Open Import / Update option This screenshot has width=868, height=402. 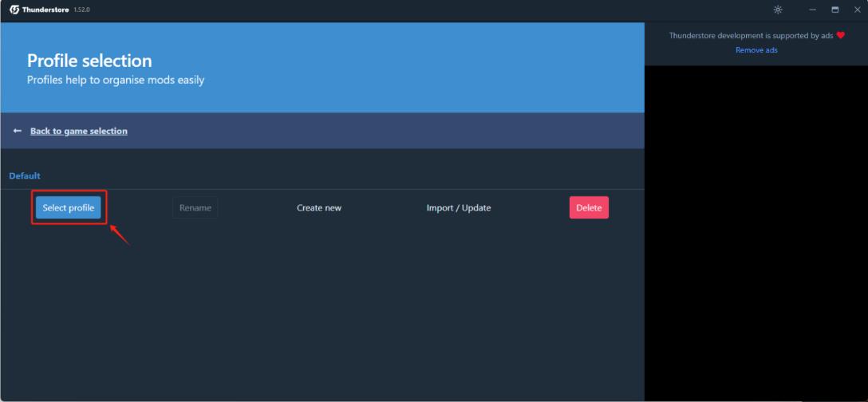coord(459,207)
